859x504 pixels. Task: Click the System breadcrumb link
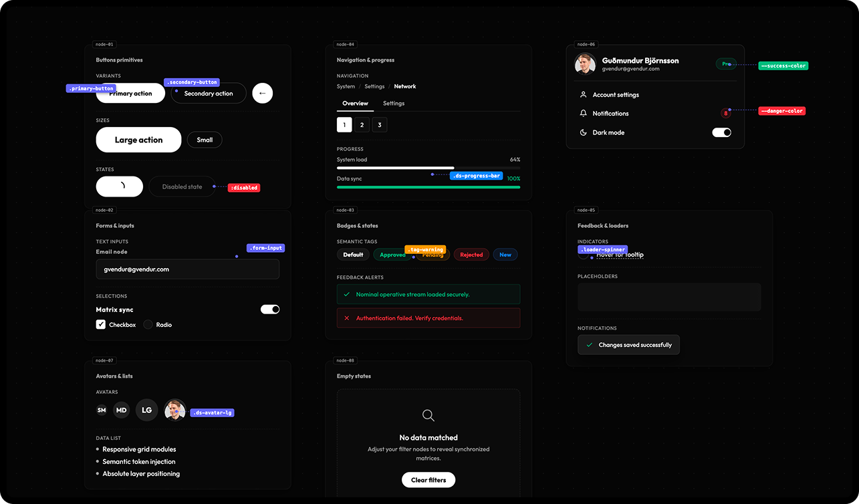[346, 86]
